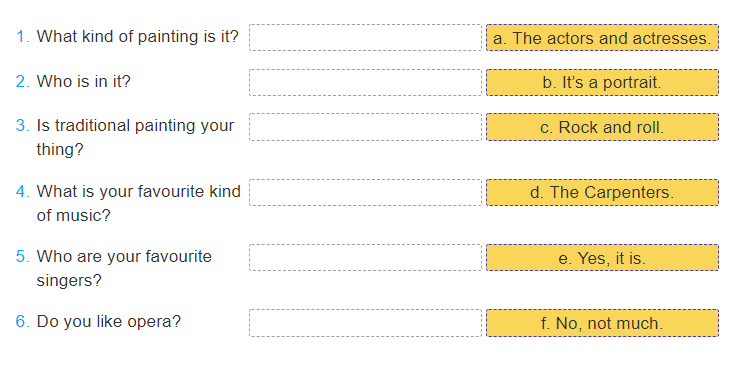Click the blue number 1 marker
The height and width of the screenshot is (370, 736).
(x=23, y=37)
